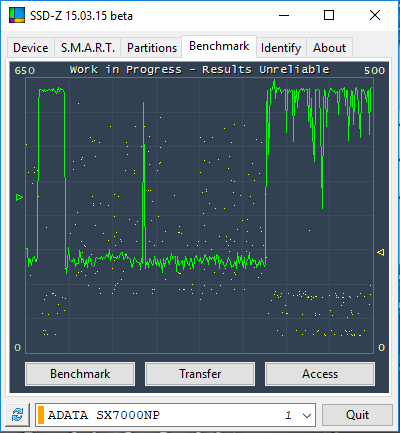Viewport: 400px width, 433px height.
Task: Switch to the Device tab
Action: (31, 48)
